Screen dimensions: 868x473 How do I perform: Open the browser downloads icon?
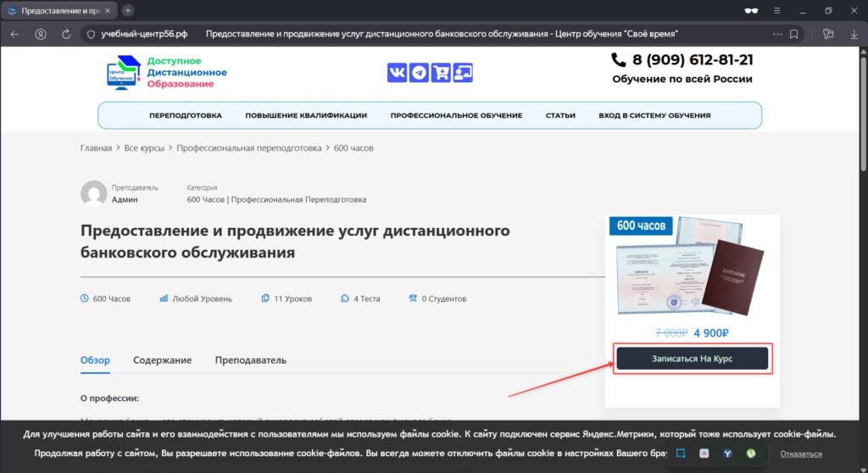click(x=854, y=34)
